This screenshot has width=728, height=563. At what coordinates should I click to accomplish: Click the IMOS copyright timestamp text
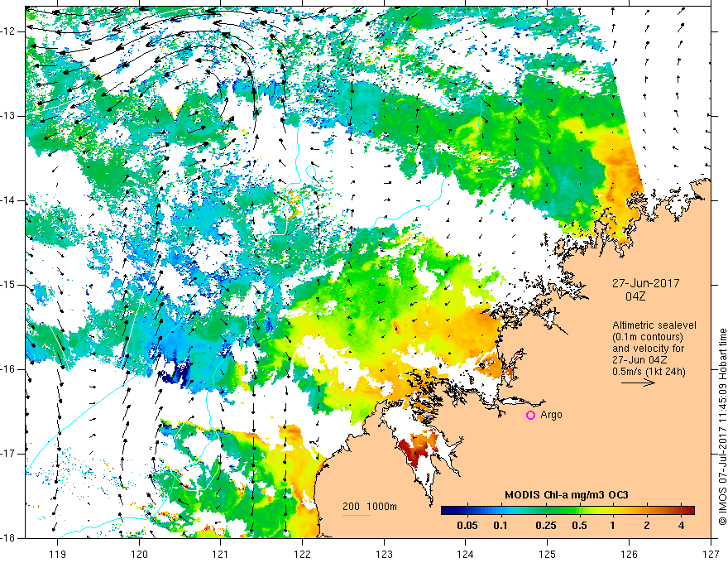point(722,426)
